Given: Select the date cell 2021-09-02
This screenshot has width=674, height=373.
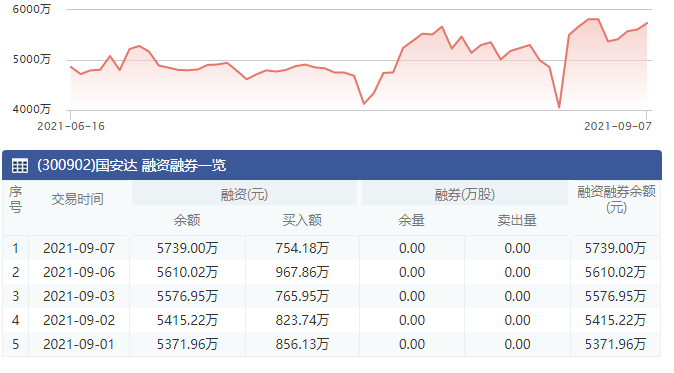Looking at the screenshot, I should click(x=79, y=321).
